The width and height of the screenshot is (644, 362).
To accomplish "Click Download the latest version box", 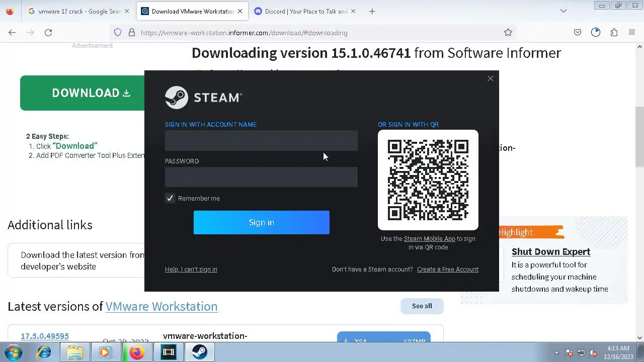I will 76,260.
